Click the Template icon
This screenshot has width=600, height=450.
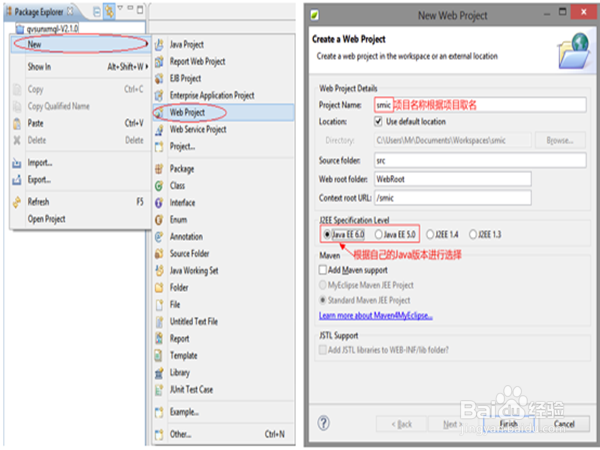pyautogui.click(x=159, y=355)
